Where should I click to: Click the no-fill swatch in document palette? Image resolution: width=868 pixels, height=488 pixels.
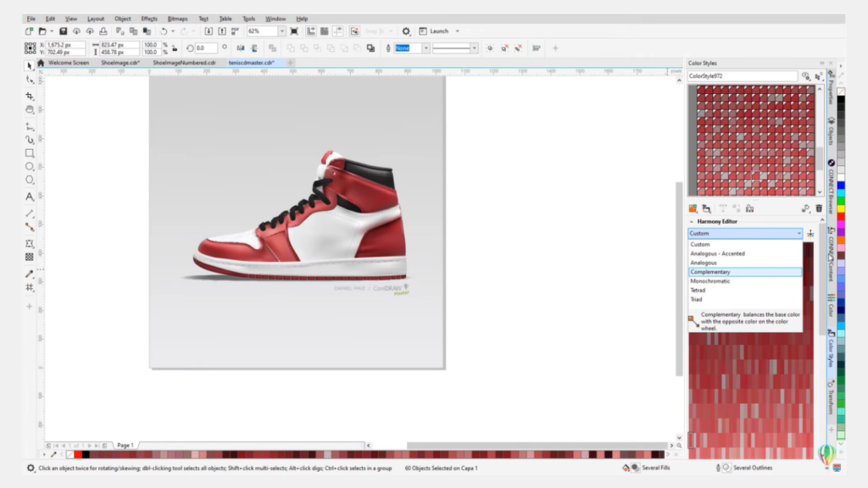click(x=70, y=455)
